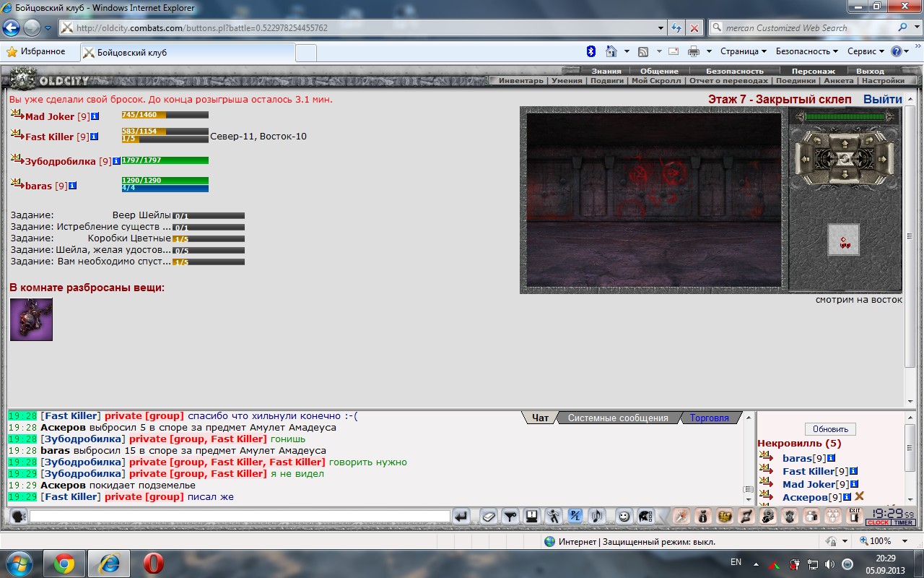The height and width of the screenshot is (578, 924).
Task: Expand IE Сервис dropdown menu
Action: [x=866, y=51]
